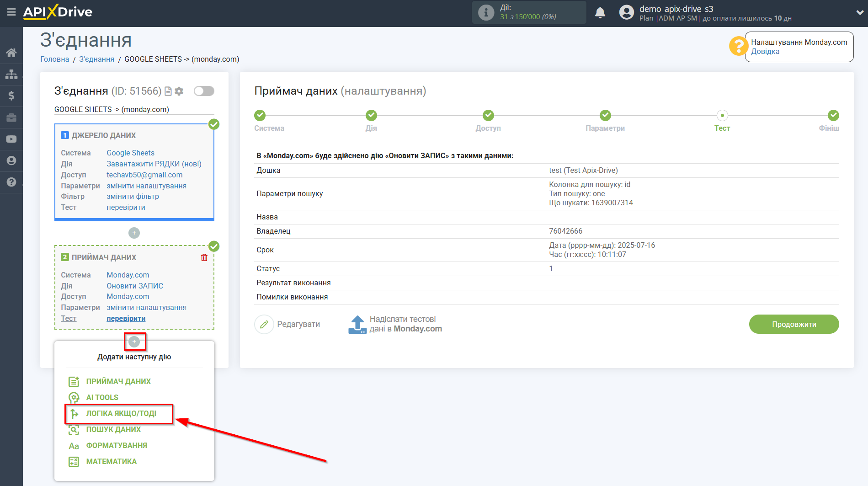Open the home sidebar icon
Image resolution: width=868 pixels, height=486 pixels.
coord(11,53)
